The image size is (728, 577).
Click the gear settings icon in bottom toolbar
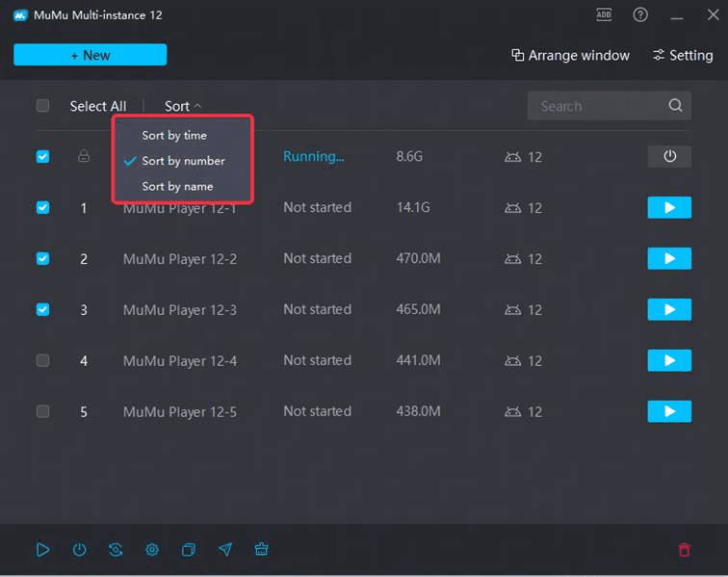coord(152,549)
